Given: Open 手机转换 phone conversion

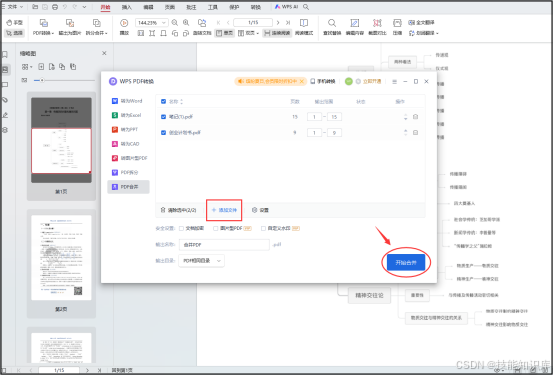Looking at the screenshot, I should pos(323,81).
